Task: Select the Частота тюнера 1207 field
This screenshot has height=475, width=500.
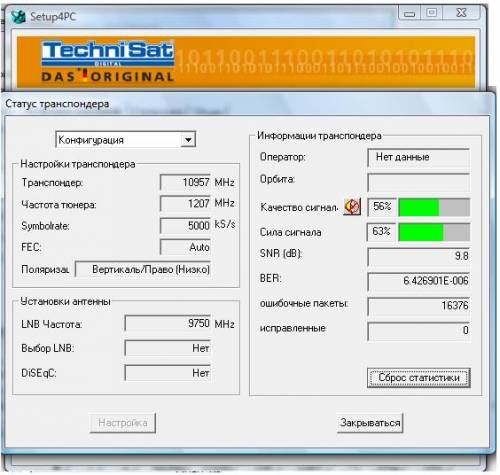Action: click(x=185, y=203)
